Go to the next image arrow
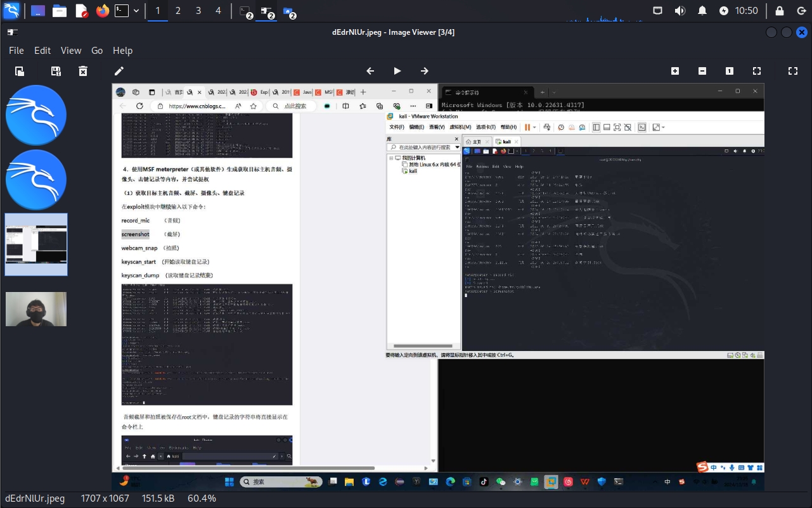 click(x=425, y=71)
